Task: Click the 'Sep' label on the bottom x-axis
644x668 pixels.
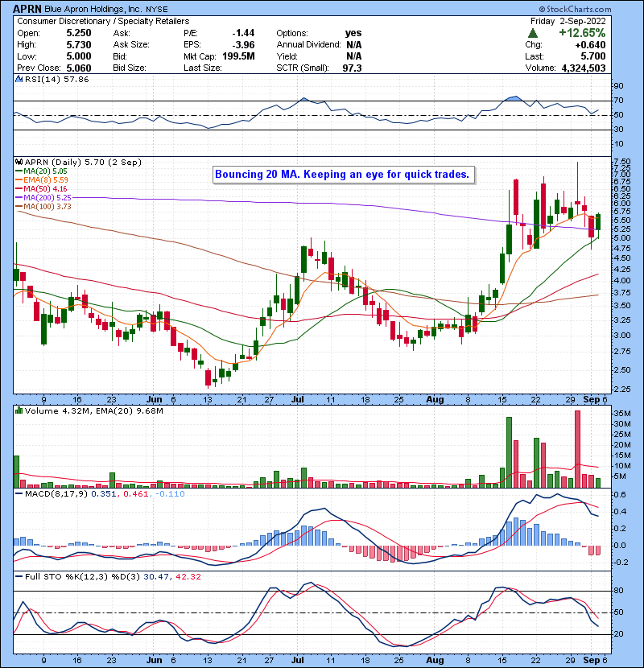Action: coord(591,660)
